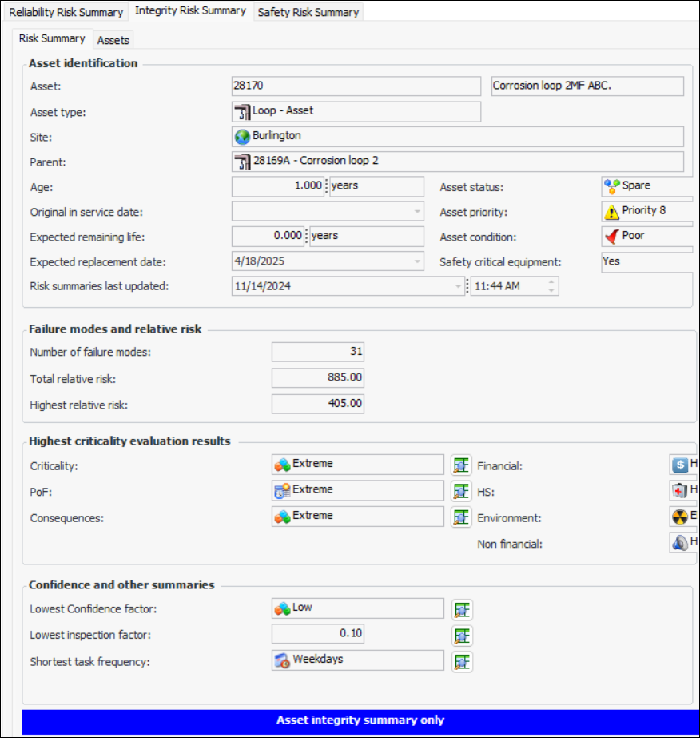Click the PoF Extreme calendar icon

pos(282,491)
